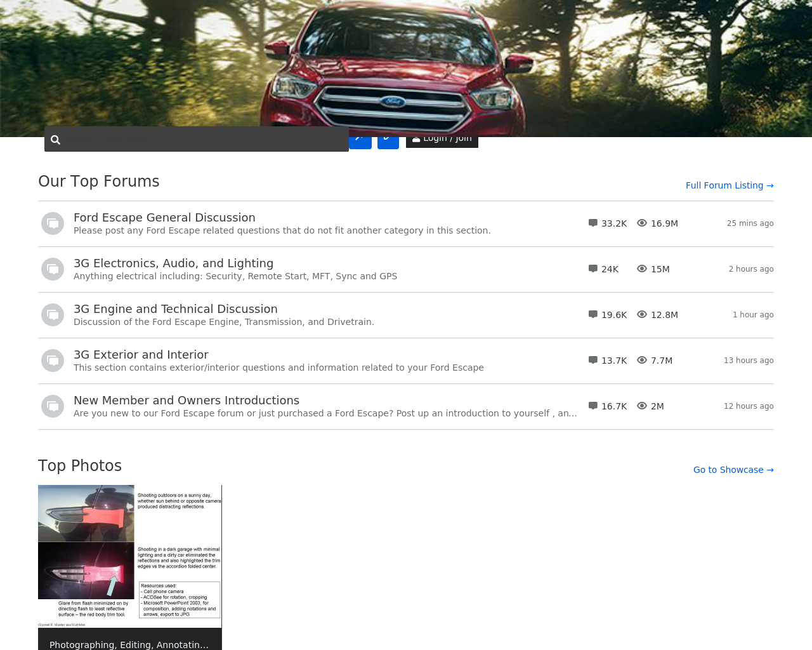This screenshot has width=812, height=650.
Task: Click the Ford Escape General Discussion forum icon
Action: point(52,223)
